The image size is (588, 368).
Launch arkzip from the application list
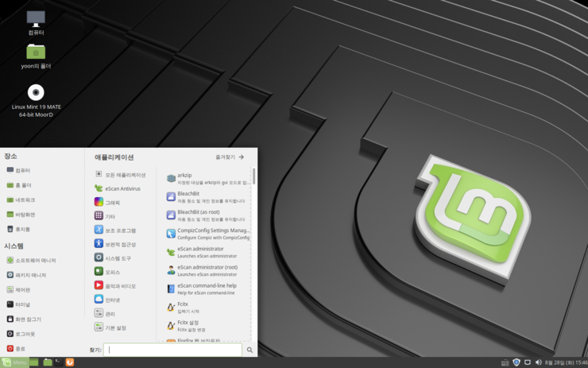click(207, 178)
